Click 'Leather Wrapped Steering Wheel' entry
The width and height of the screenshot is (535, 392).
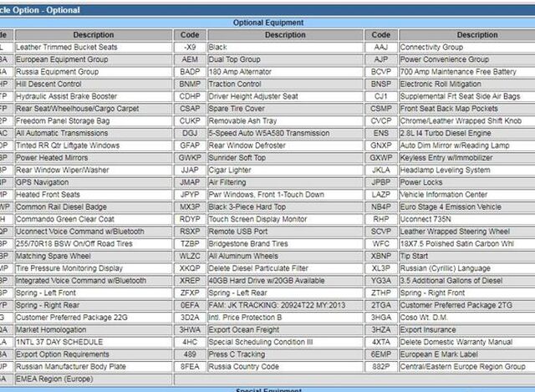[467, 232]
